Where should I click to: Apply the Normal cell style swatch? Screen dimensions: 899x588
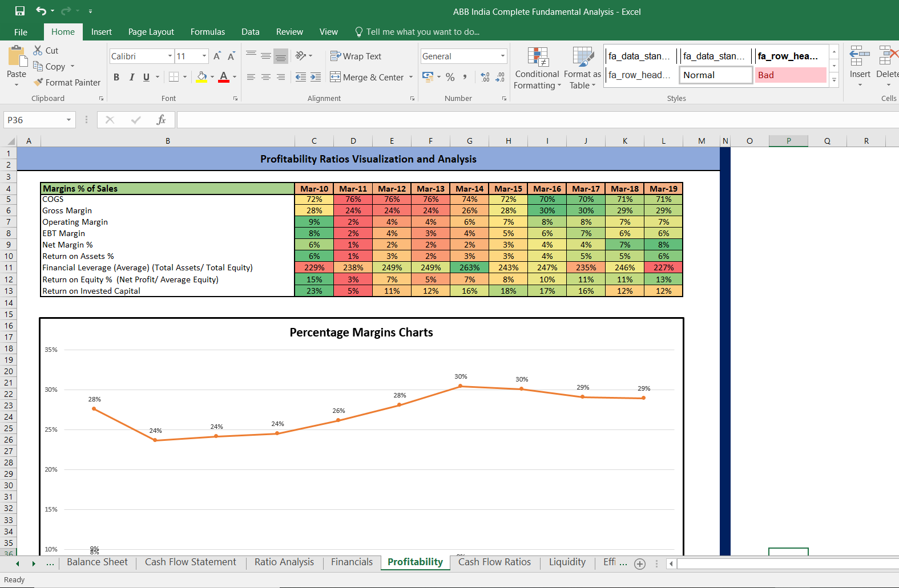tap(716, 75)
